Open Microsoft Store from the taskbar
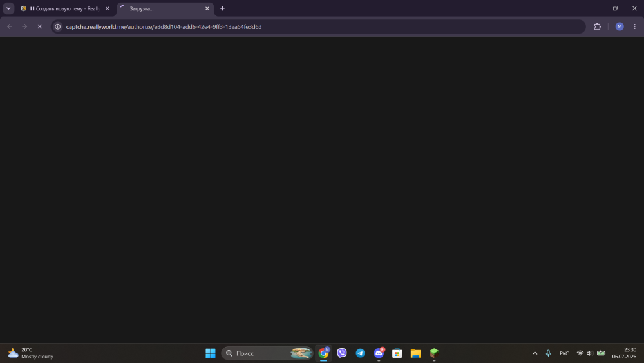The image size is (644, 363). coord(397,353)
